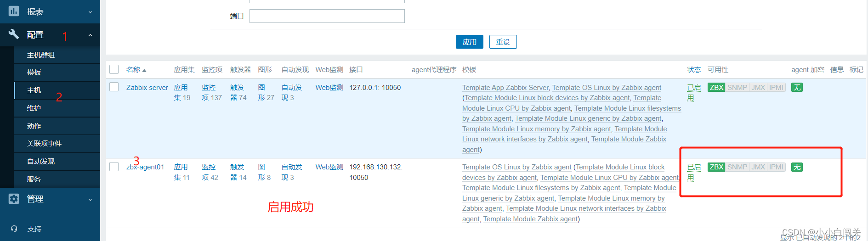Open 主机群组 in the sidebar
This screenshot has width=868, height=241.
[x=57, y=55]
